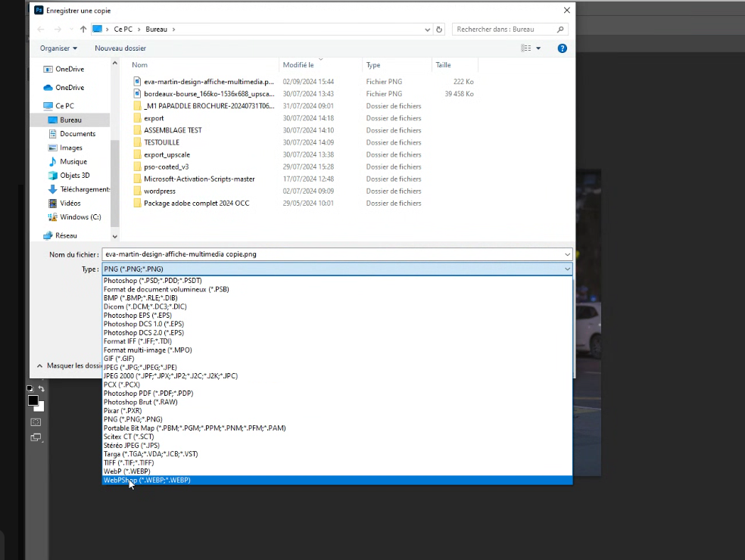Click the screen mode icon
745x560 pixels.
(36, 437)
